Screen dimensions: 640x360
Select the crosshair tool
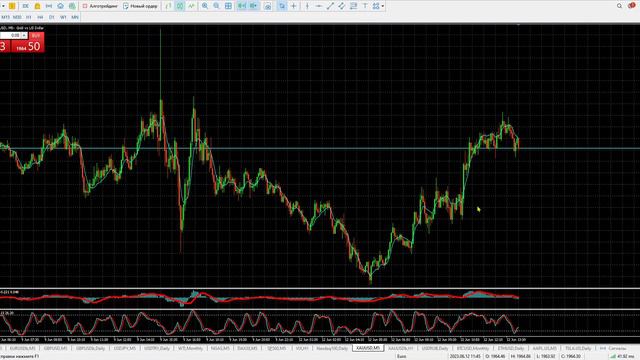[293, 6]
